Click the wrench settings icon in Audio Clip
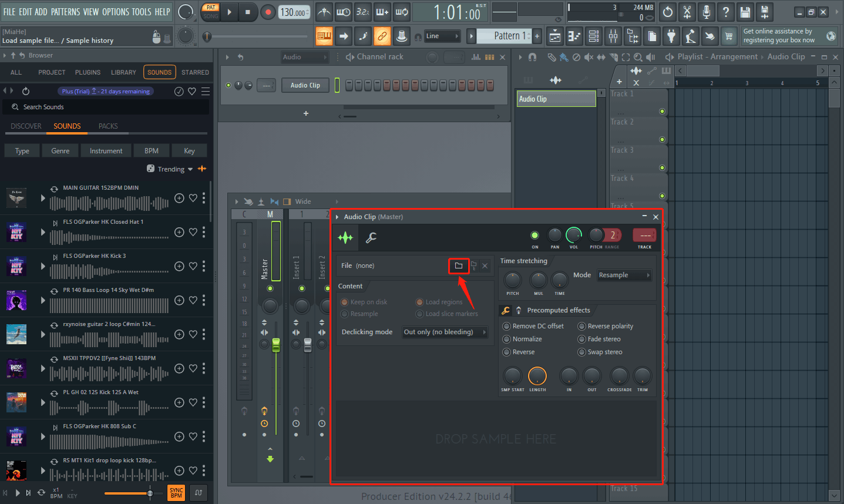The width and height of the screenshot is (844, 504). 371,237
